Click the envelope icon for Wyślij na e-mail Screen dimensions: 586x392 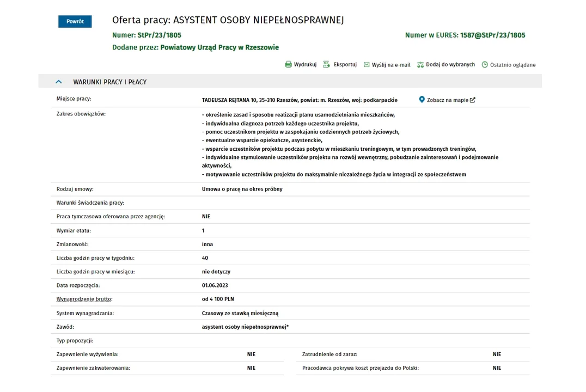[x=367, y=65]
